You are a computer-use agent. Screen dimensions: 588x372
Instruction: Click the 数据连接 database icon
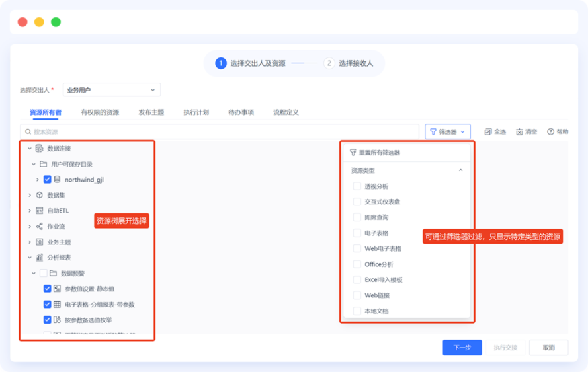click(x=40, y=149)
